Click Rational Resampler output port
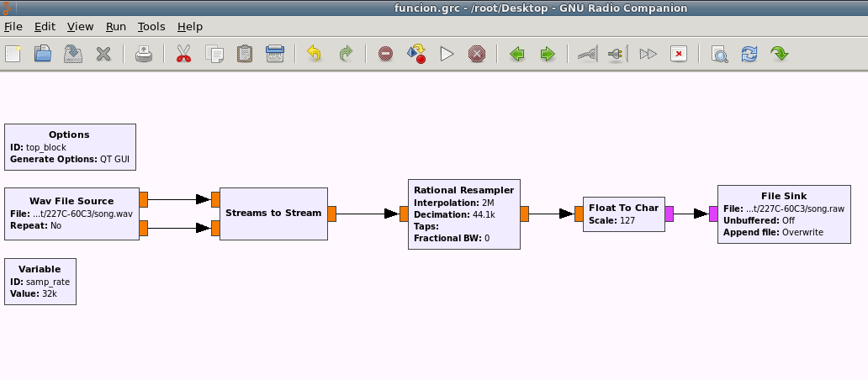Screen dimensions: 868x380 [524, 214]
